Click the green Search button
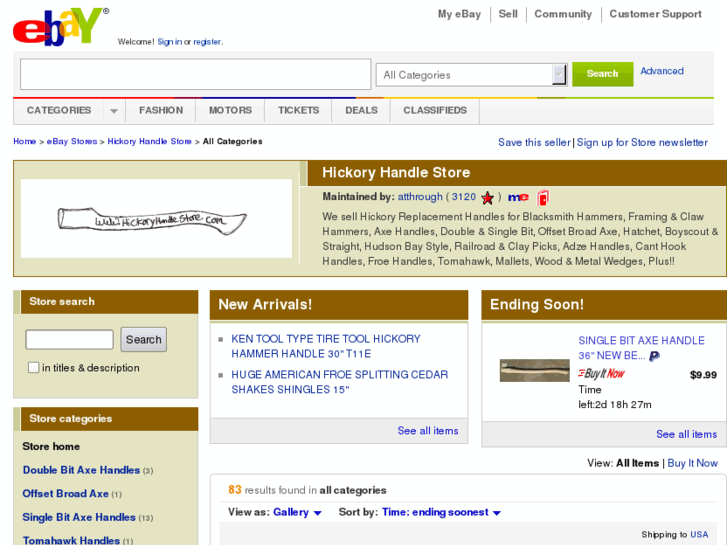The width and height of the screenshot is (727, 545). (x=602, y=74)
